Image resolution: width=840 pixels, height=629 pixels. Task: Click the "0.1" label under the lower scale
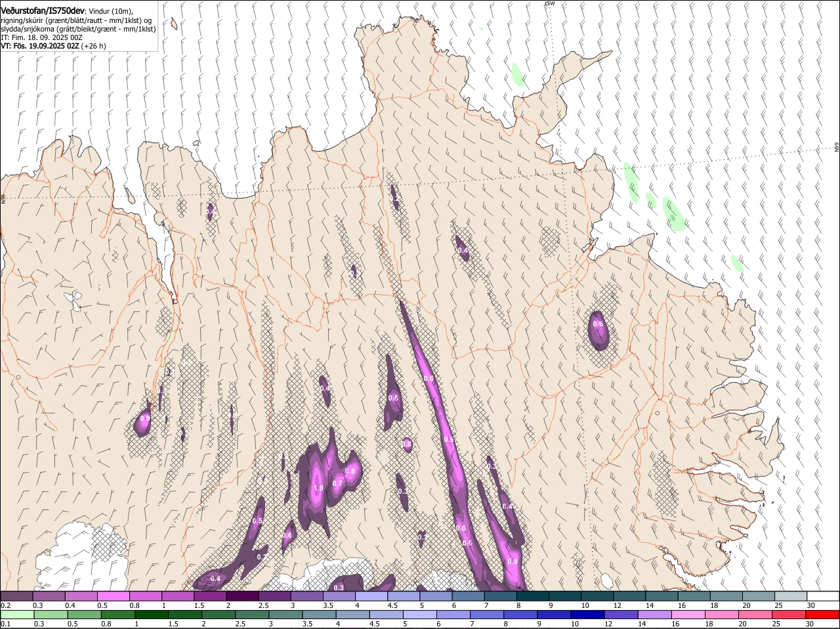[x=5, y=624]
